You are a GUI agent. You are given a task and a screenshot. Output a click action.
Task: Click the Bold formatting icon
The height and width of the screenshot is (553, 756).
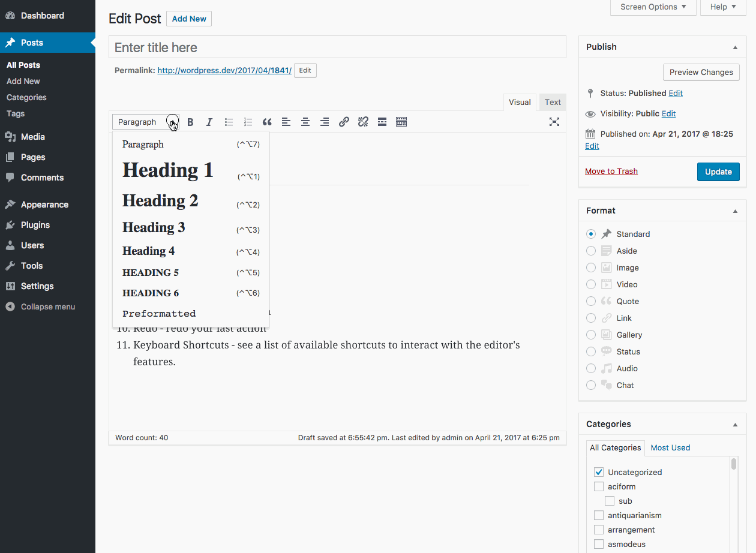pos(190,122)
